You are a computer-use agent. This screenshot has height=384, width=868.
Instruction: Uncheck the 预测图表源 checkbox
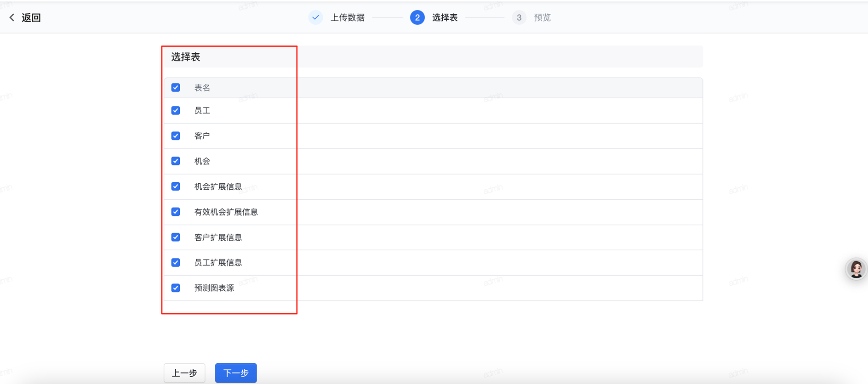point(176,288)
